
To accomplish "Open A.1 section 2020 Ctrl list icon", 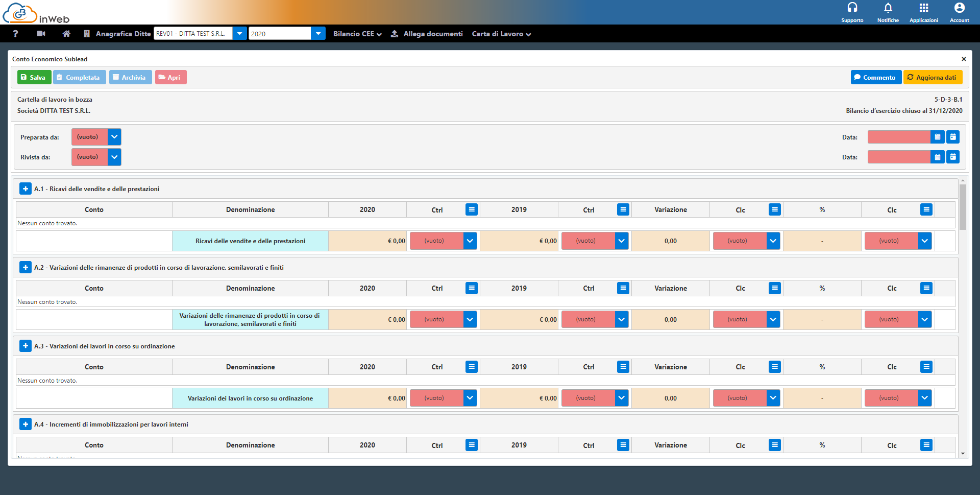I will tap(472, 209).
